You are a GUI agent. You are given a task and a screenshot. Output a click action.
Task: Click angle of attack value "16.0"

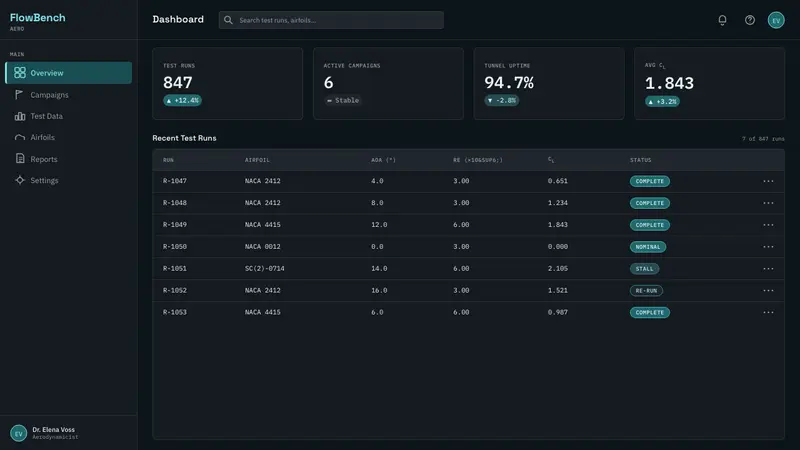(379, 291)
